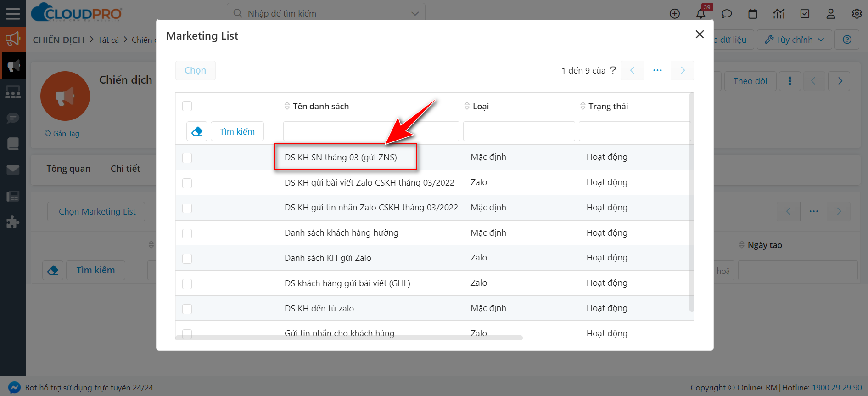Screen dimensions: 868x396
Task: Open the user profile icon
Action: pyautogui.click(x=831, y=14)
